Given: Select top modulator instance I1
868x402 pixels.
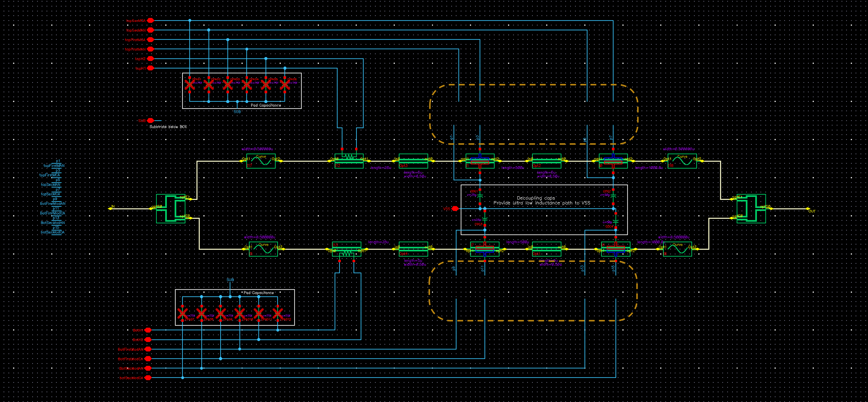Looking at the screenshot, I should [480, 161].
